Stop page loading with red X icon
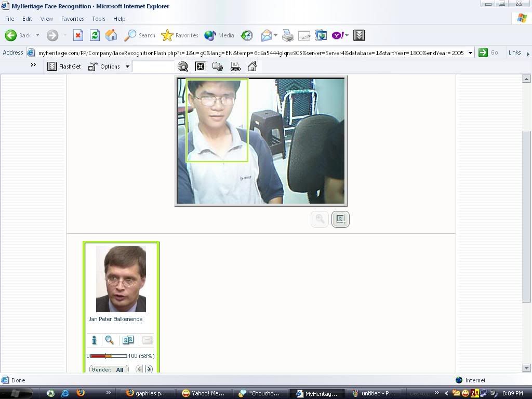Viewport: 532px width, 399px height. tap(78, 35)
